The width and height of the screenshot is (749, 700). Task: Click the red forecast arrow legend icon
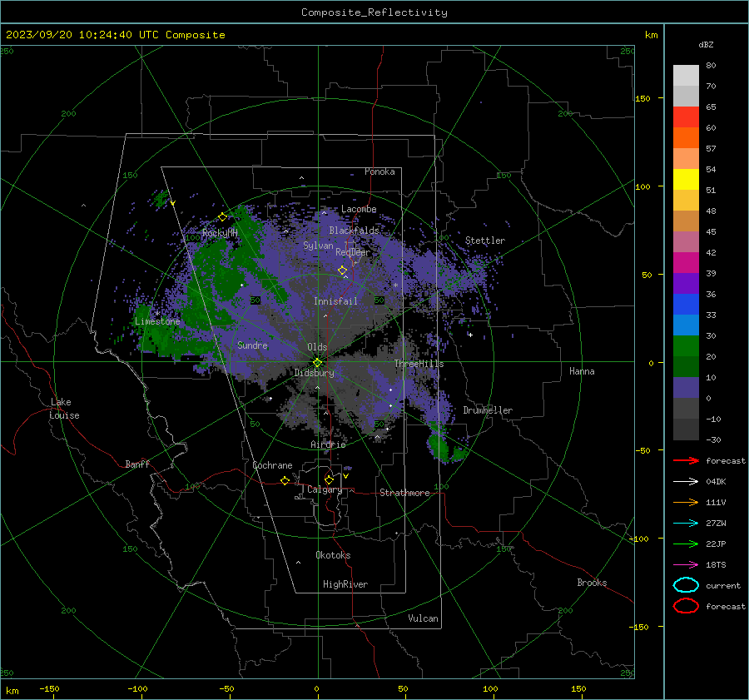686,460
